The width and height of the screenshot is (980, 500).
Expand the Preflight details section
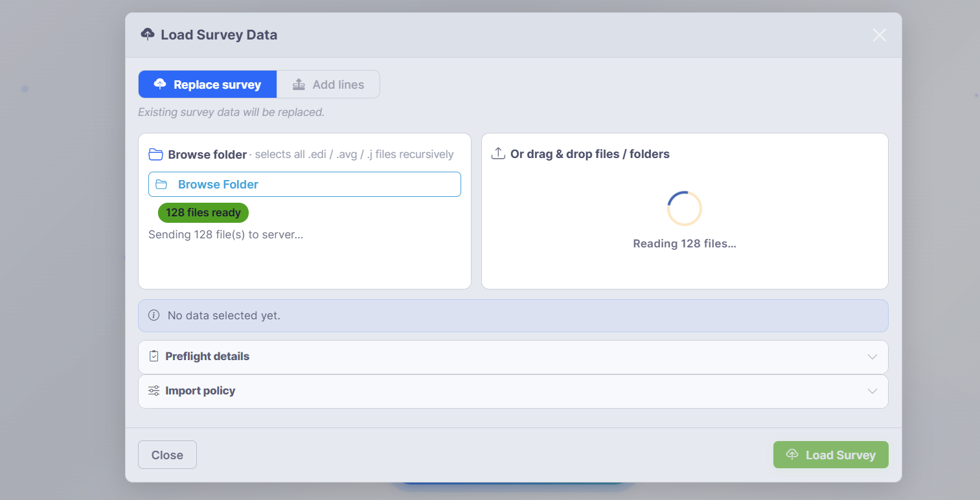click(x=513, y=357)
